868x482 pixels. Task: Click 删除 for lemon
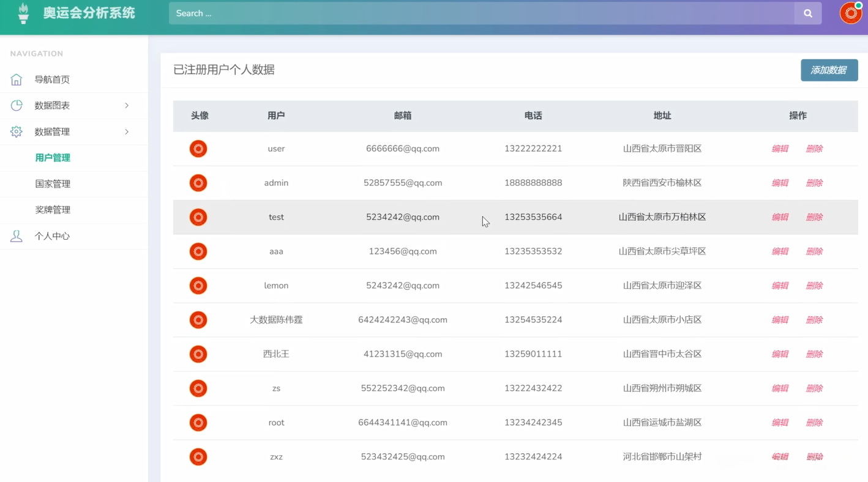814,286
